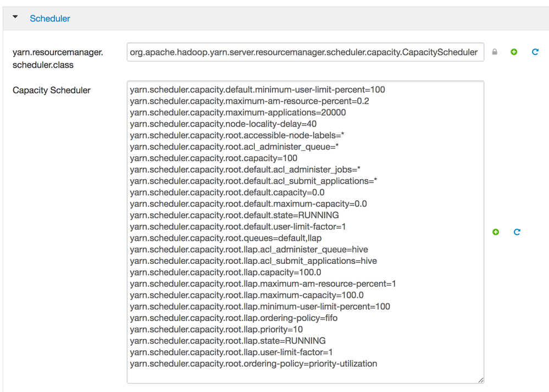The image size is (549, 392).
Task: Click the line 'yarn.scheduler.capacity.maximum-am-resource-percent=0.2'
Action: (249, 101)
